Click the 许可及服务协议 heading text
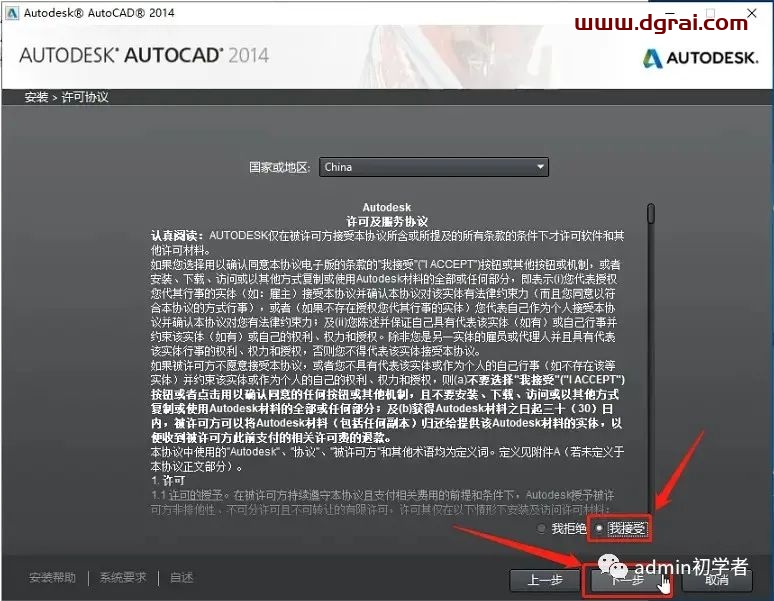This screenshot has height=601, width=774. 387,221
